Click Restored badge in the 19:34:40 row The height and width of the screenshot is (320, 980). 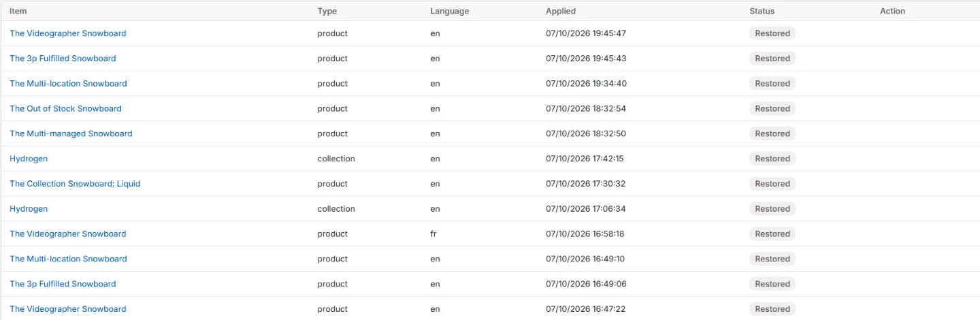pyautogui.click(x=772, y=84)
